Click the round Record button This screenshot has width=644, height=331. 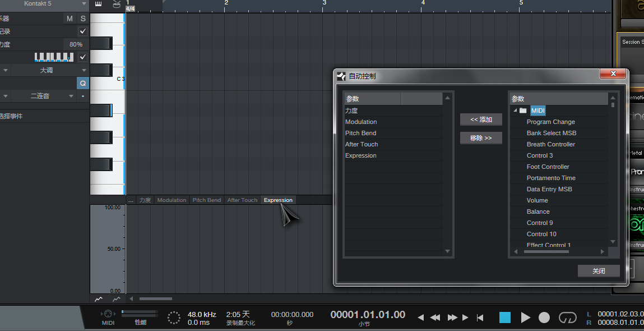(x=544, y=318)
